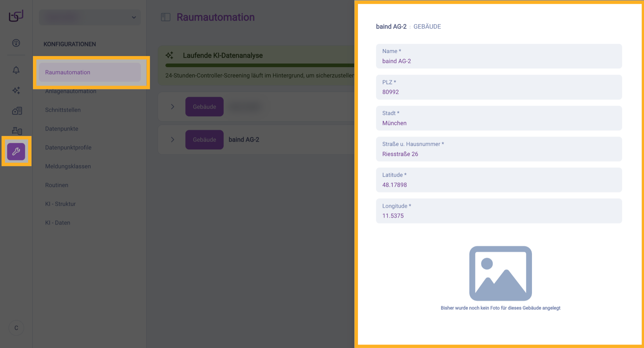Viewport: 644px width, 348px height.
Task: Open the KI - Struktur menu item
Action: point(60,204)
